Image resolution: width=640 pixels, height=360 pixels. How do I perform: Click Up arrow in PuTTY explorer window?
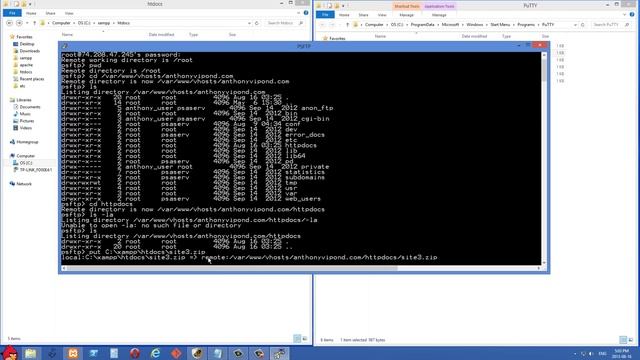coord(347,24)
